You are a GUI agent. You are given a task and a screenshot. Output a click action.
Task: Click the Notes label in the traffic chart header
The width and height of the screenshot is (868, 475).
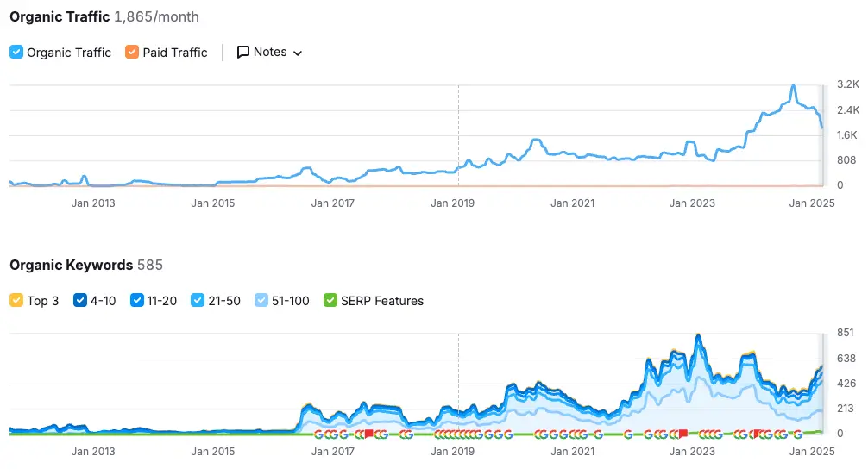[x=270, y=53]
